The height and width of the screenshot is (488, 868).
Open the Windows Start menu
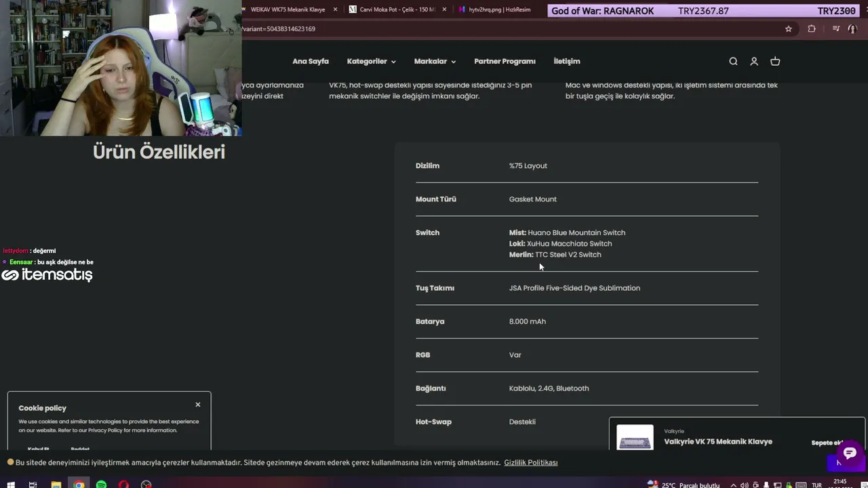click(x=9, y=484)
